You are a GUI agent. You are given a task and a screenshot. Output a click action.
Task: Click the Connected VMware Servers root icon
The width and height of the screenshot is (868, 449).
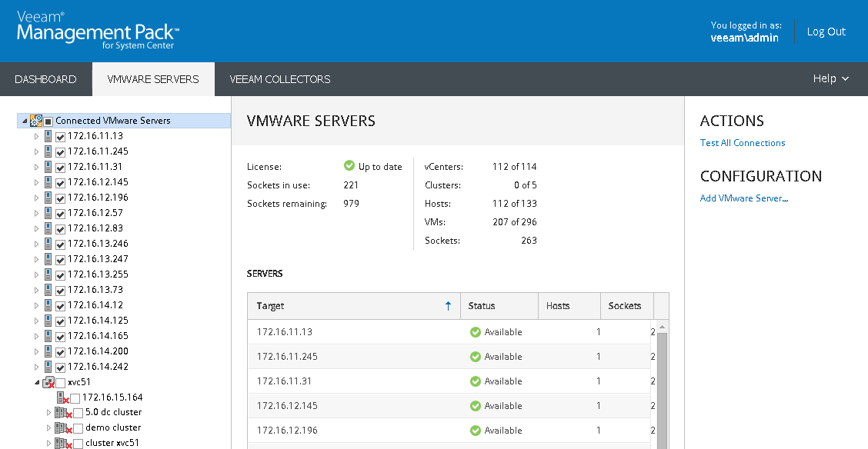point(36,121)
